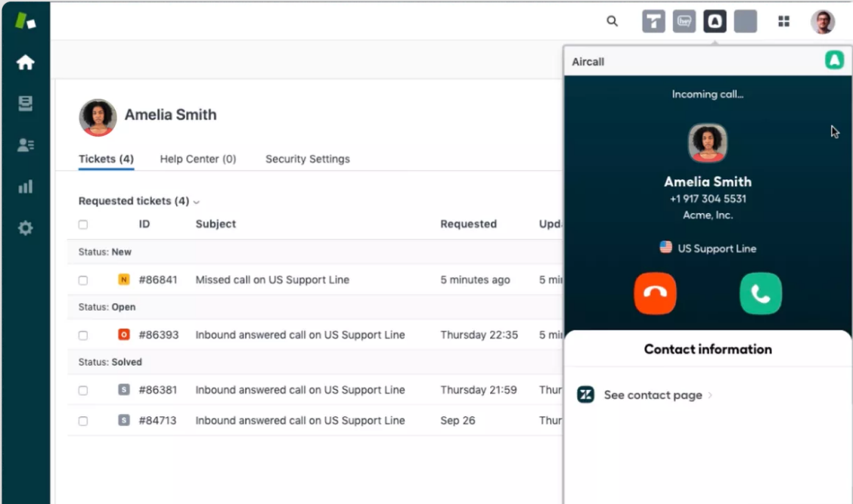This screenshot has height=504, width=853.
Task: Answer the incoming call from Amelia Smith
Action: pos(761,293)
